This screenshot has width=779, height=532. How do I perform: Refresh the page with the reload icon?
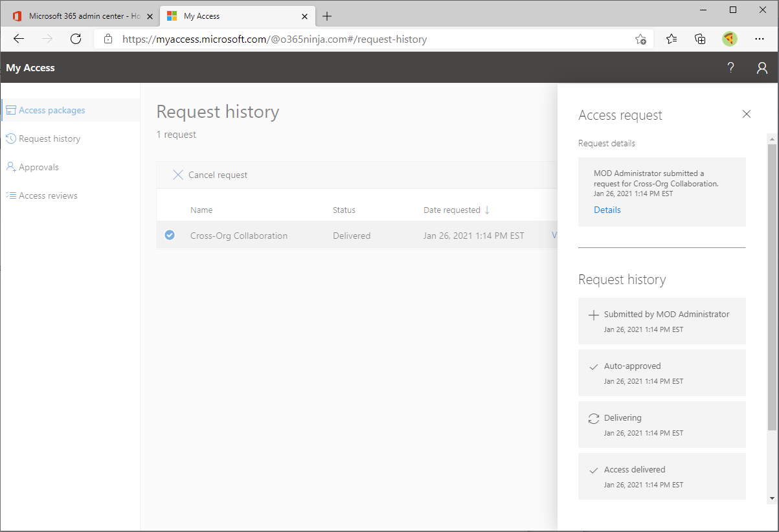[75, 38]
